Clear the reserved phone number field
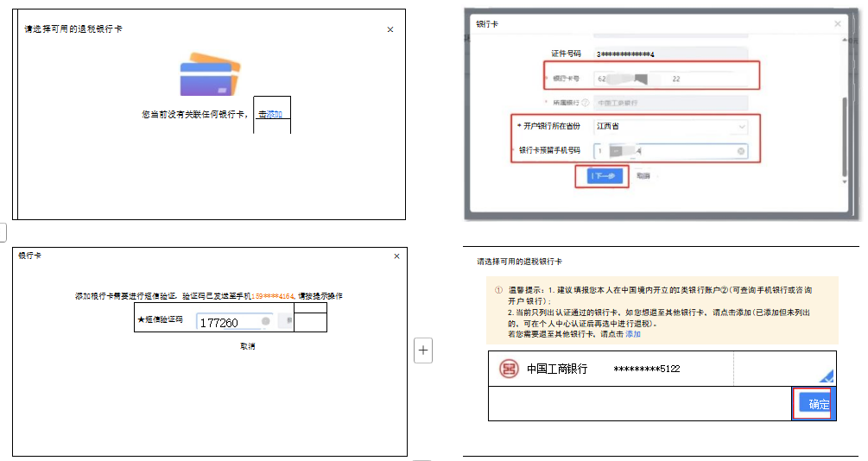Viewport: 868px width, 461px height. pos(740,152)
